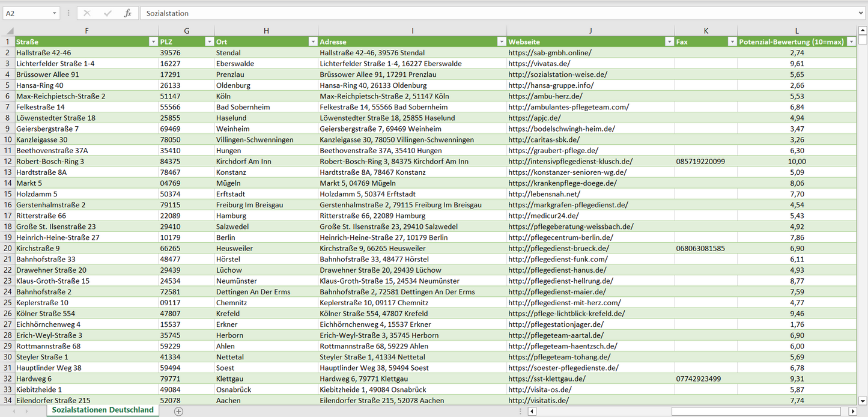Viewport: 868px width, 417px height.
Task: Expand the Name Box dropdown arrow
Action: (54, 13)
